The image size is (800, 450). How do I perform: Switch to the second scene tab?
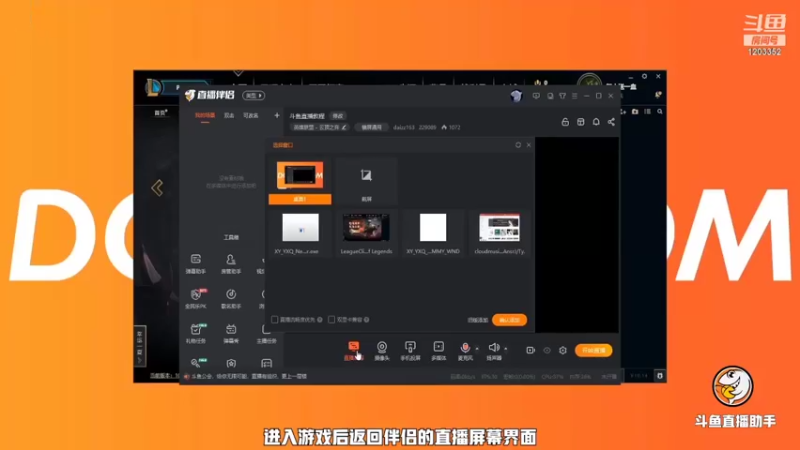pyautogui.click(x=229, y=116)
